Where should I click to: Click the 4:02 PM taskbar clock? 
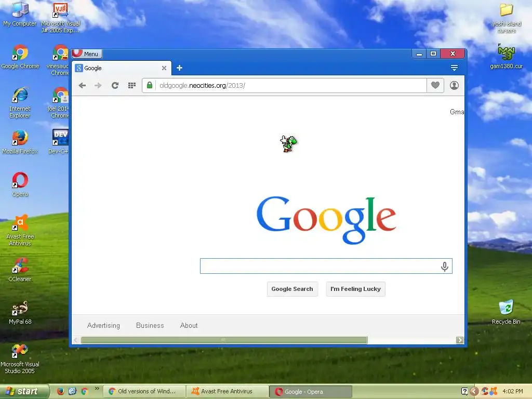click(x=513, y=392)
